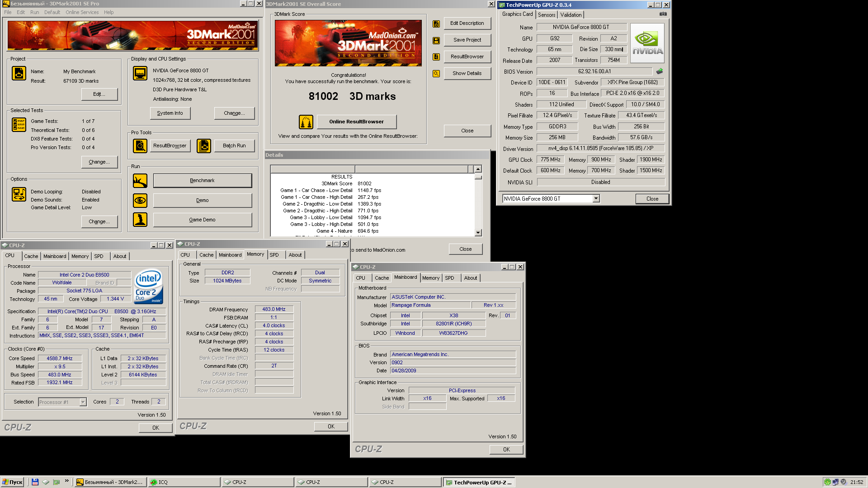Click the GPU-Z BIOS save chip icon
Image resolution: width=868 pixels, height=488 pixels.
(660, 71)
